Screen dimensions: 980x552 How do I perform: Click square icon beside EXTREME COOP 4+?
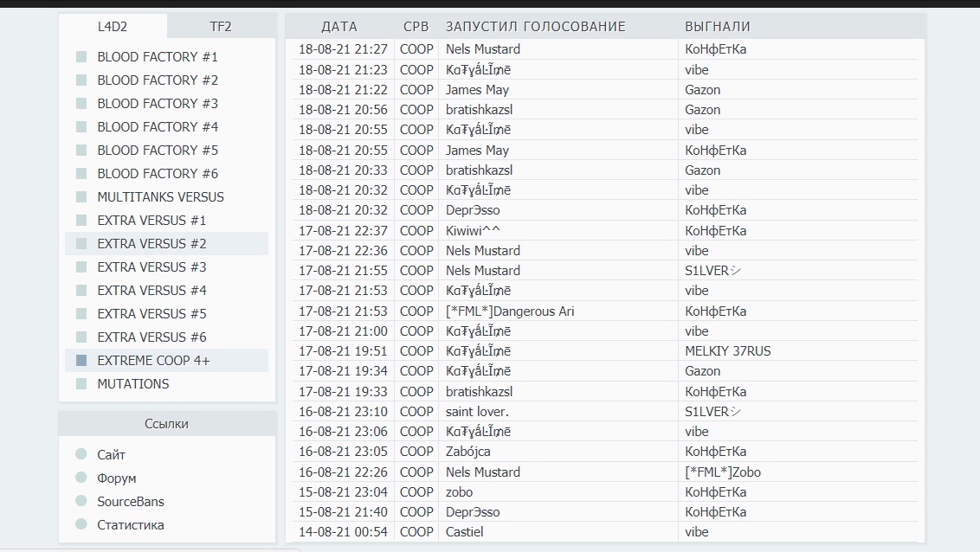(x=81, y=361)
